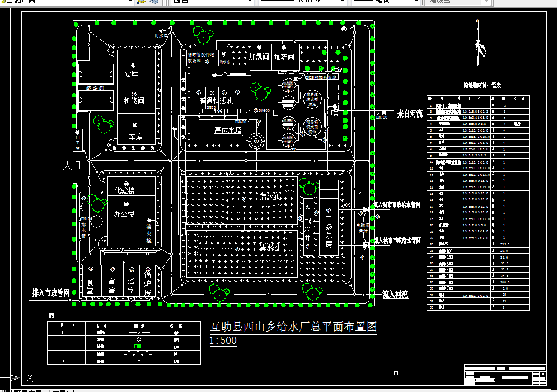The width and height of the screenshot is (557, 392).
Task: Click the green rectangle symbol in legend table
Action: click(x=138, y=346)
